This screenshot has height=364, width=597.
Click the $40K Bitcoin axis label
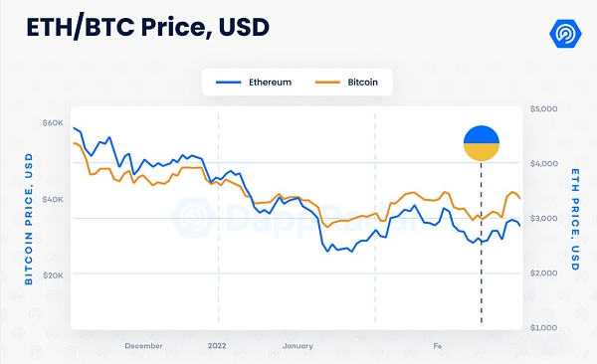click(x=53, y=200)
